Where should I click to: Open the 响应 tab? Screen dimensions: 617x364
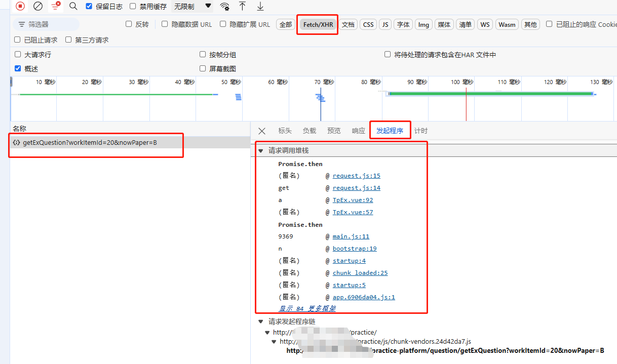(358, 131)
